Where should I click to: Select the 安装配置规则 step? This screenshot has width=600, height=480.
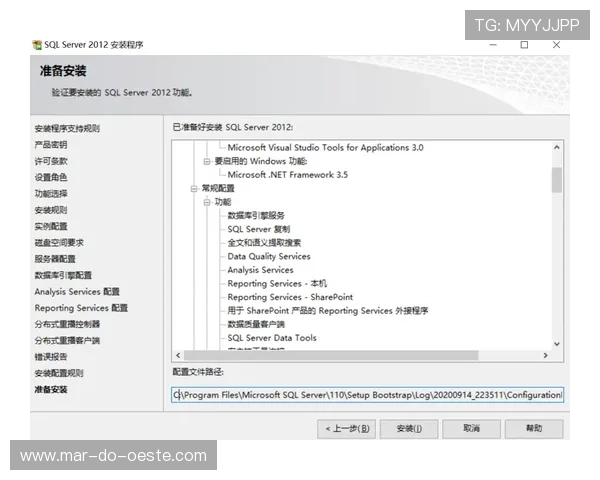(x=59, y=373)
